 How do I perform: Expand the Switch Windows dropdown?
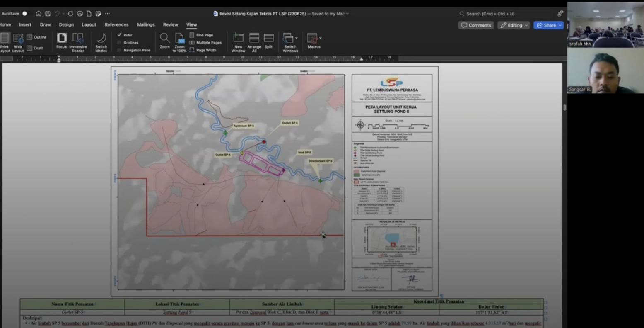pyautogui.click(x=297, y=38)
